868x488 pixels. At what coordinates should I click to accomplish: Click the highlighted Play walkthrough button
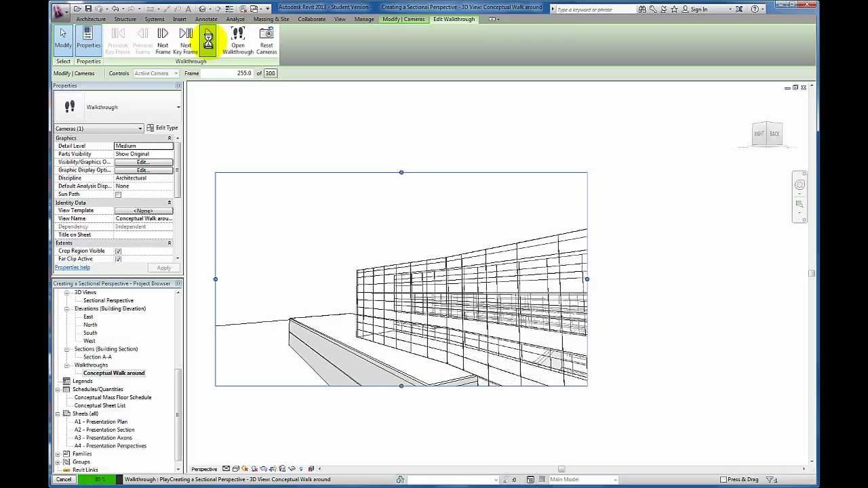(208, 42)
